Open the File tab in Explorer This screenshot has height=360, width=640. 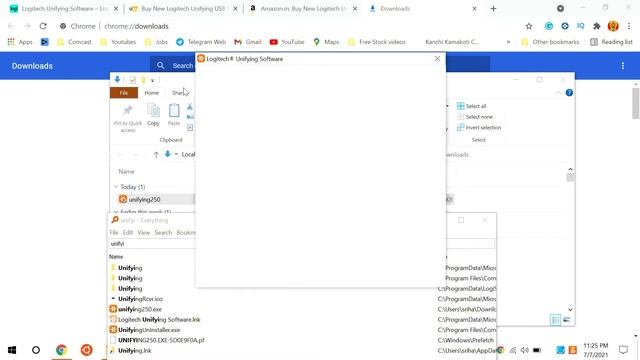pos(124,93)
